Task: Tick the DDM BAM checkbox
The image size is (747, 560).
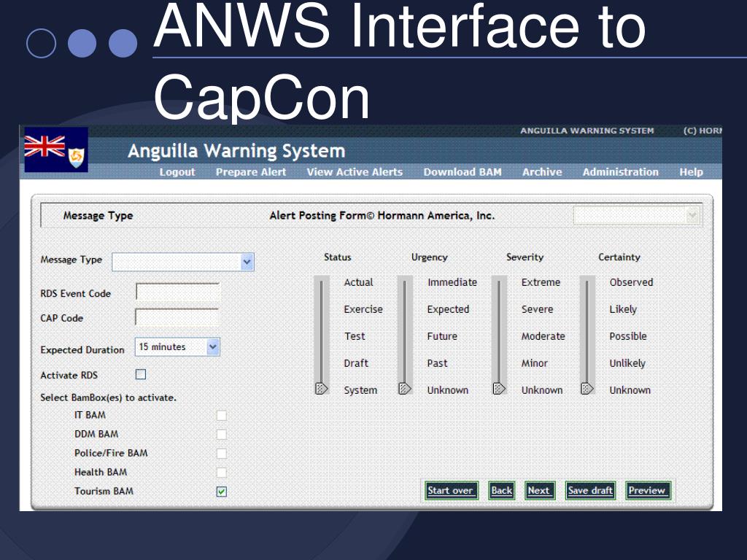Action: pyautogui.click(x=222, y=435)
